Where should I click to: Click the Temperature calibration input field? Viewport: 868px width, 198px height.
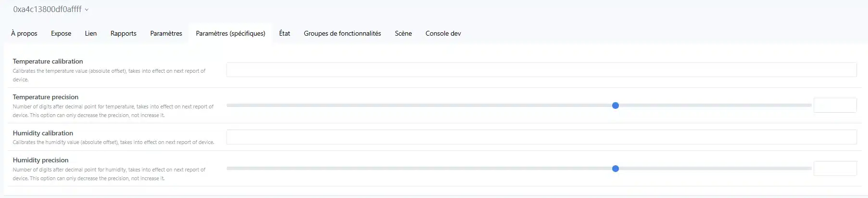pos(541,69)
